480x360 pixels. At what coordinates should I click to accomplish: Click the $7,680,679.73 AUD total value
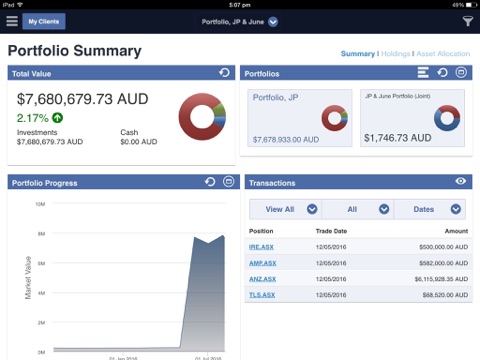pyautogui.click(x=83, y=99)
